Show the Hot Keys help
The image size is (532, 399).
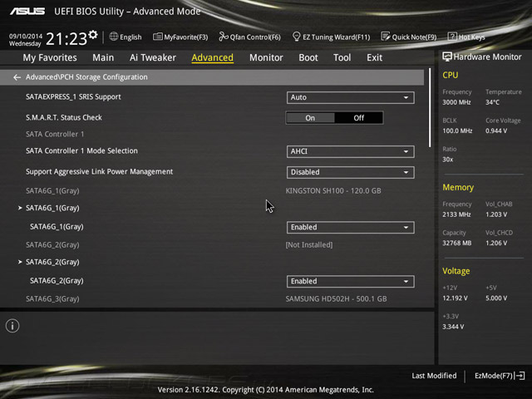466,37
